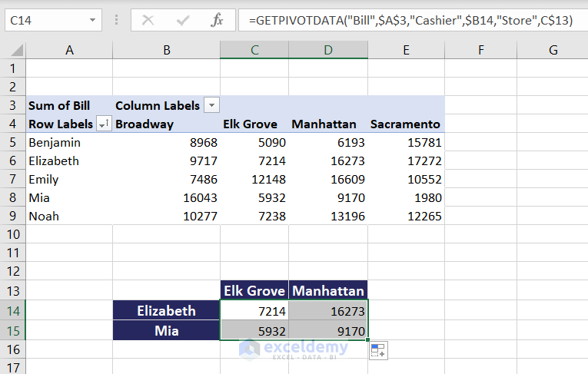This screenshot has width=588, height=374.
Task: Select row 14 header
Action: (13, 311)
